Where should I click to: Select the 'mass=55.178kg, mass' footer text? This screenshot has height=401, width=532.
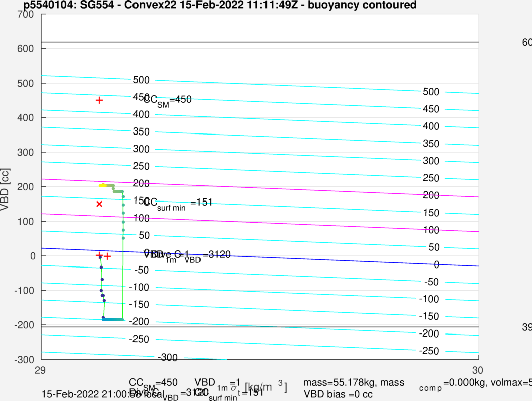click(354, 383)
